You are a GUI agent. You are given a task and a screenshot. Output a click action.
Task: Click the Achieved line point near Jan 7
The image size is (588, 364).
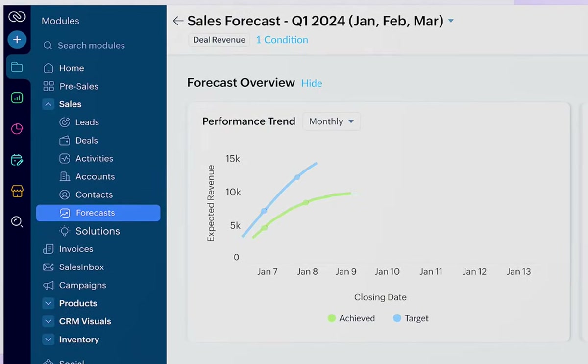click(x=264, y=228)
